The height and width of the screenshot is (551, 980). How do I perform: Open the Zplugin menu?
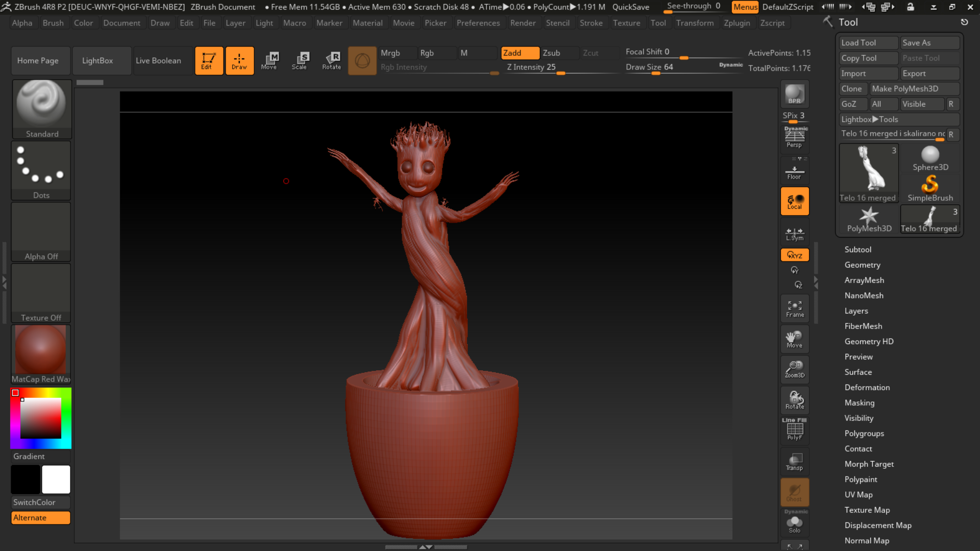click(x=737, y=23)
